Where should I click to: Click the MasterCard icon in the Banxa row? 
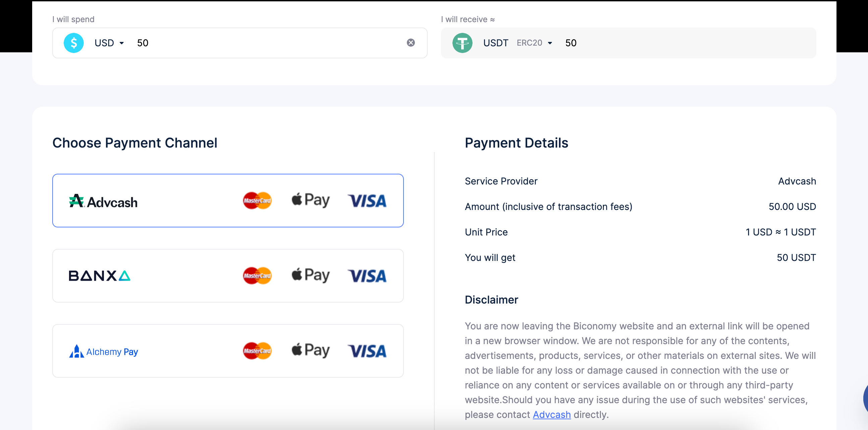coord(257,276)
